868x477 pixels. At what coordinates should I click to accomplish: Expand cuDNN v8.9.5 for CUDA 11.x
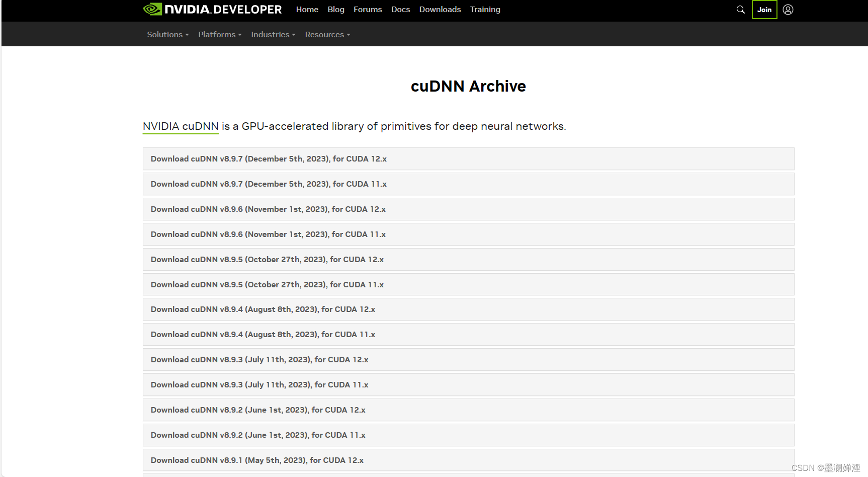pos(468,285)
